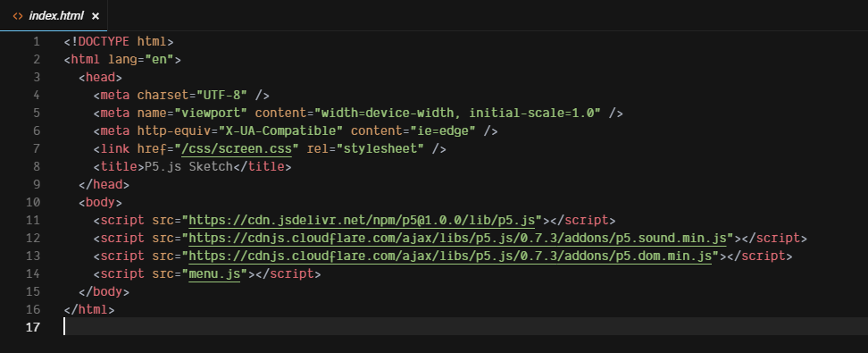
Task: Click the script keyword on line 14
Action: (122, 273)
